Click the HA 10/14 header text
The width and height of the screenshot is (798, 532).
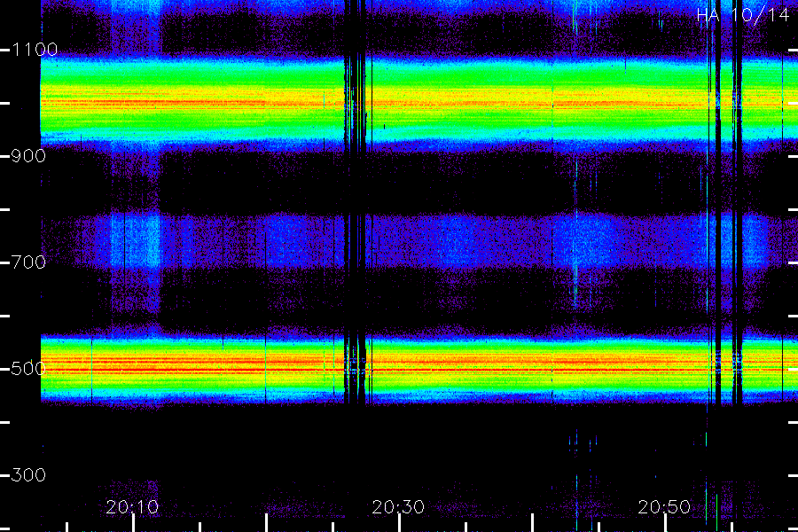tap(743, 15)
